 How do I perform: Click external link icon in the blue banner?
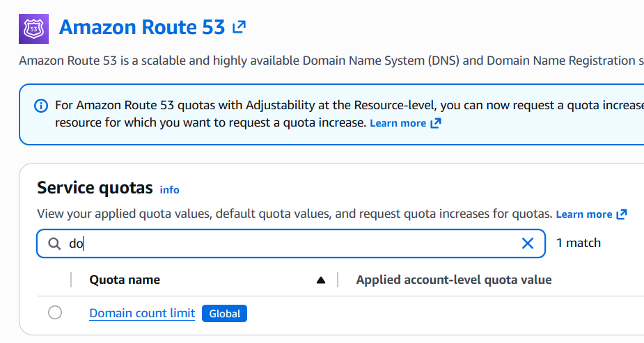tap(436, 123)
